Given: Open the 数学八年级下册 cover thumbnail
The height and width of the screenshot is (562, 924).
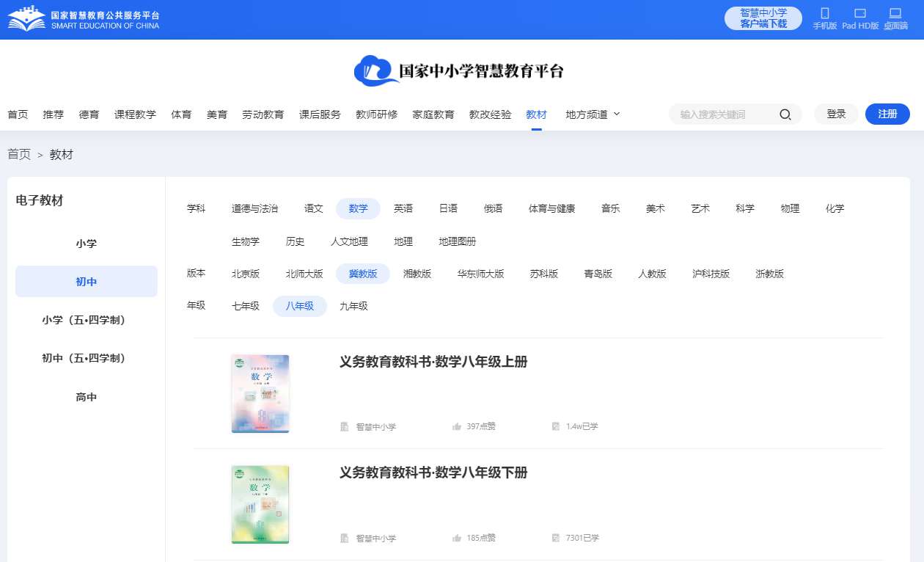Looking at the screenshot, I should 260,505.
